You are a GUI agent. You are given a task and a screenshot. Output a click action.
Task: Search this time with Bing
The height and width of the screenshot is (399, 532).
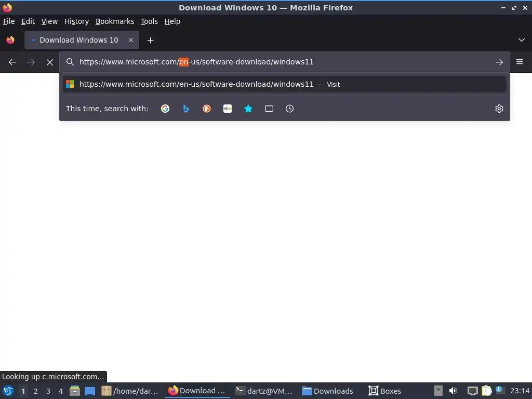click(x=186, y=109)
